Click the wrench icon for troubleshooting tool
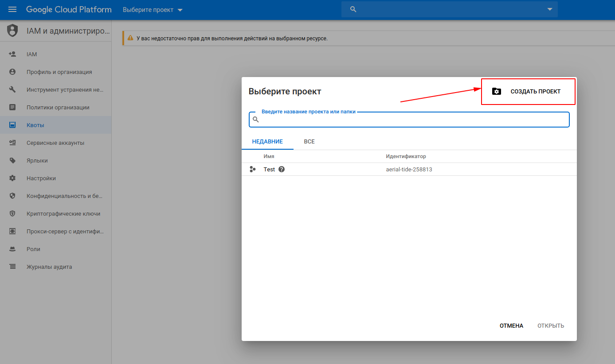Screen dimensions: 615x364 12,89
